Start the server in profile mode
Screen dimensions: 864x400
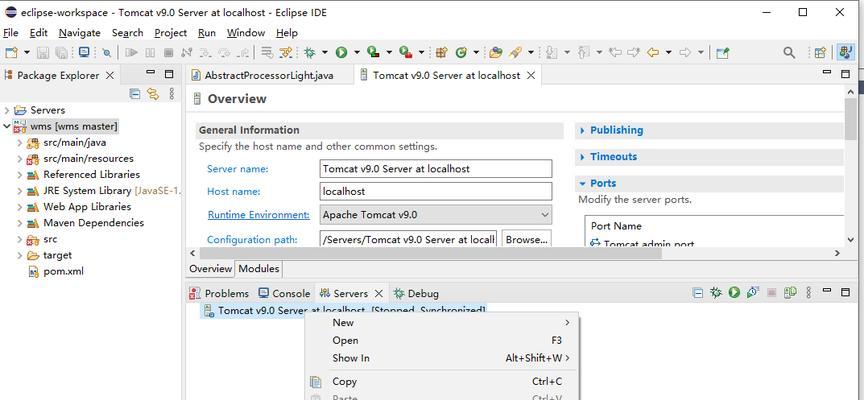753,293
